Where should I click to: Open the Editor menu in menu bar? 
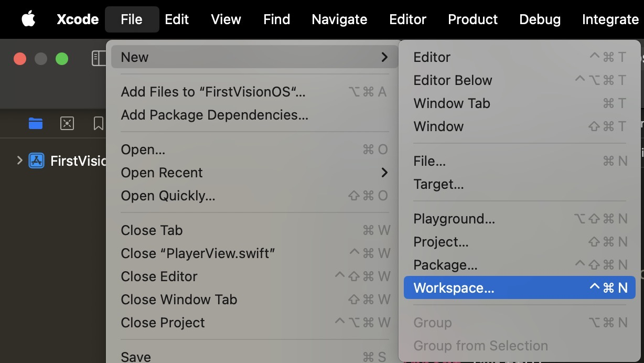408,19
